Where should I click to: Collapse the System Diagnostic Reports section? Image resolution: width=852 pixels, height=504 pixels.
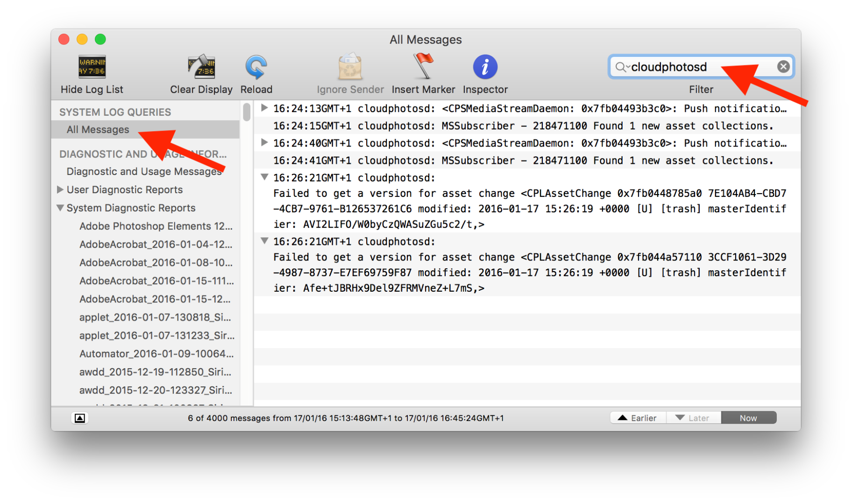click(60, 208)
